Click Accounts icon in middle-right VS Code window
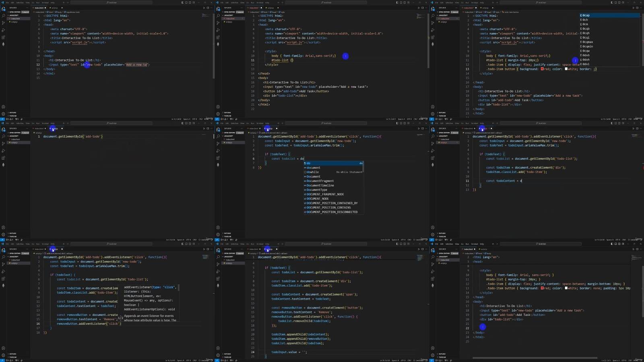 pyautogui.click(x=432, y=228)
